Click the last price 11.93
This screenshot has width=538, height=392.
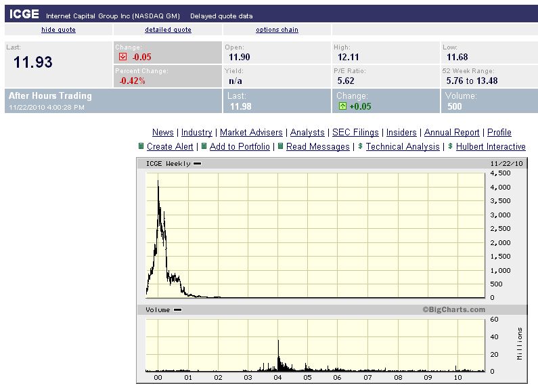33,62
